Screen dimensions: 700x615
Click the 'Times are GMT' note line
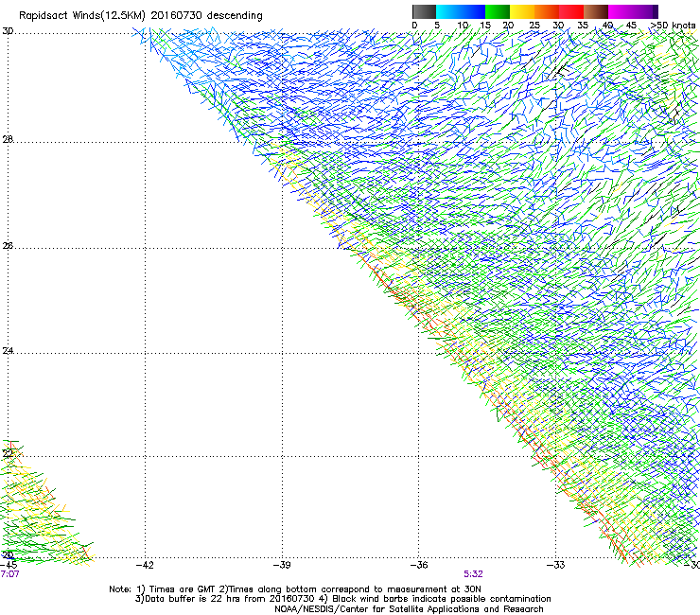point(295,589)
